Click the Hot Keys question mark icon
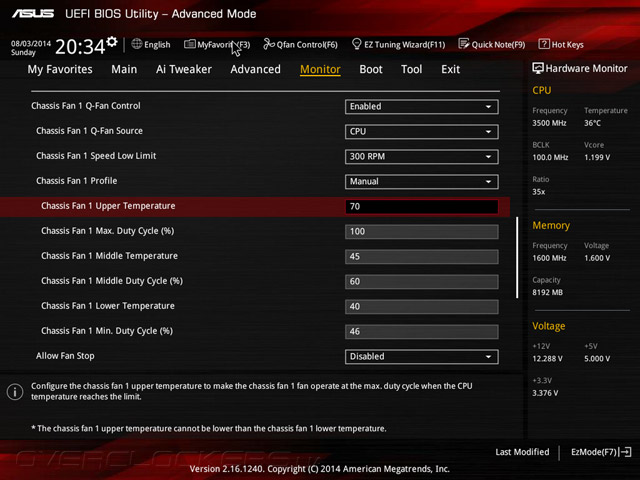 click(544, 44)
